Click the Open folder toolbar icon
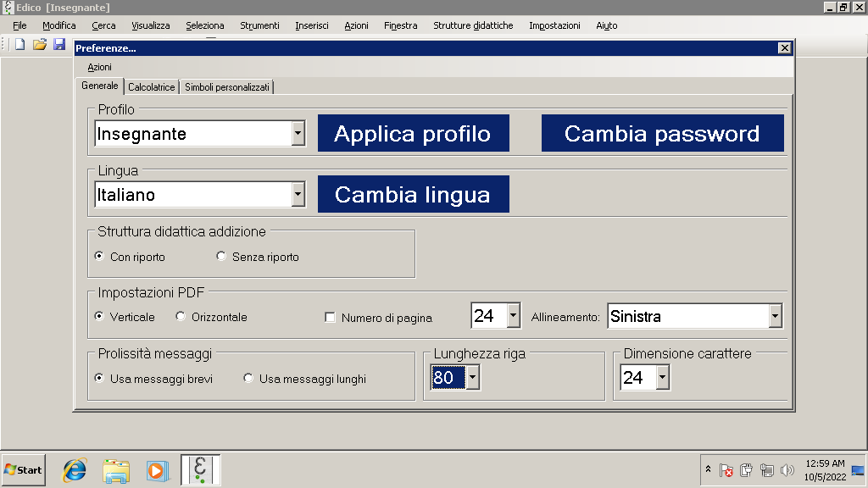The height and width of the screenshot is (488, 868). [x=39, y=44]
